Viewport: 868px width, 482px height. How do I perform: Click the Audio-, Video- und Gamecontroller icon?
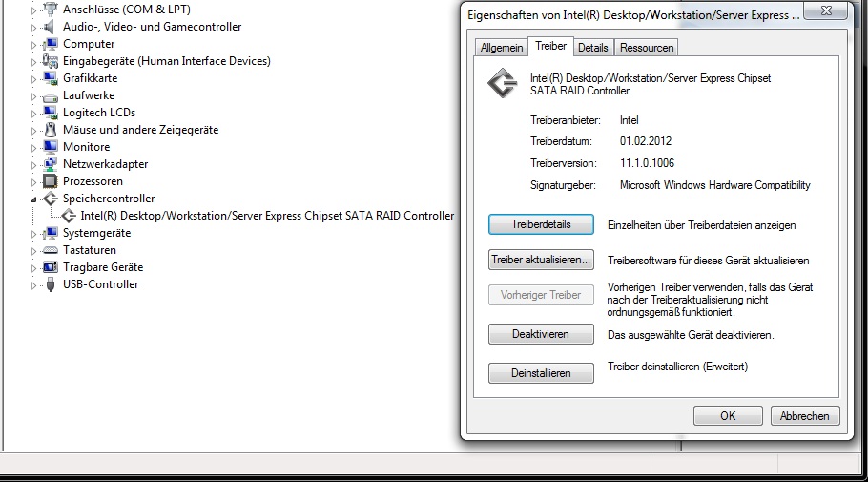[x=51, y=27]
